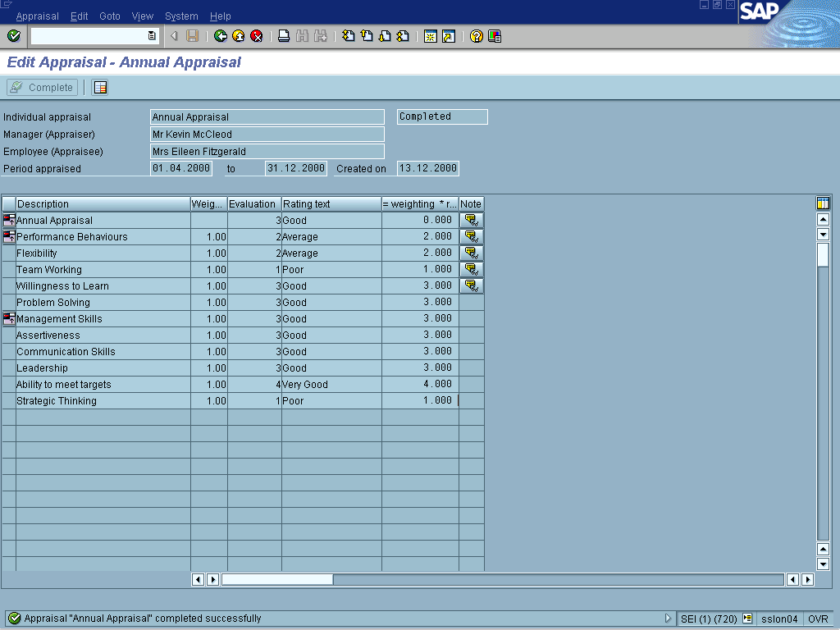Open the View menu
Screen dimensions: 840x630
click(x=143, y=16)
